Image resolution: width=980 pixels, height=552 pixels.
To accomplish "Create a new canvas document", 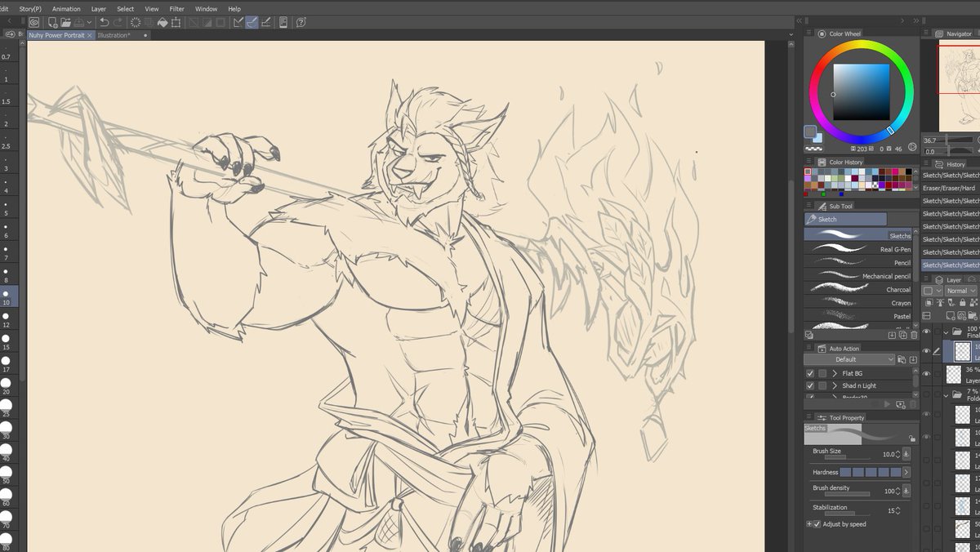I will [x=52, y=22].
